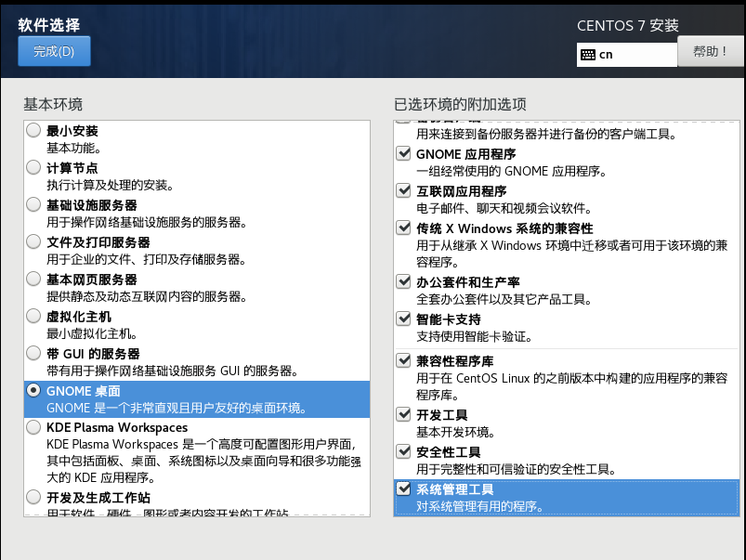Screen dimensions: 746x560
Task: Click description 用于操作网络基础设施服务的服务器。
Action: point(147,223)
